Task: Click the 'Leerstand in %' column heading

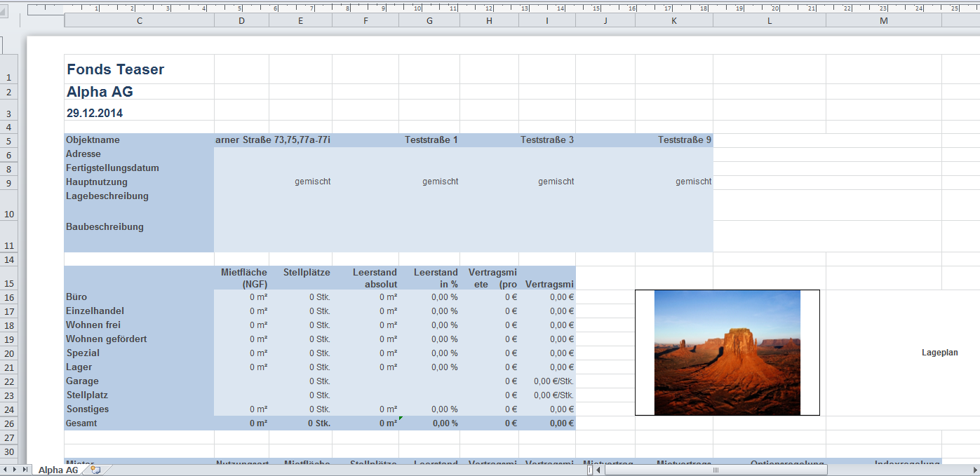Action: (x=429, y=278)
